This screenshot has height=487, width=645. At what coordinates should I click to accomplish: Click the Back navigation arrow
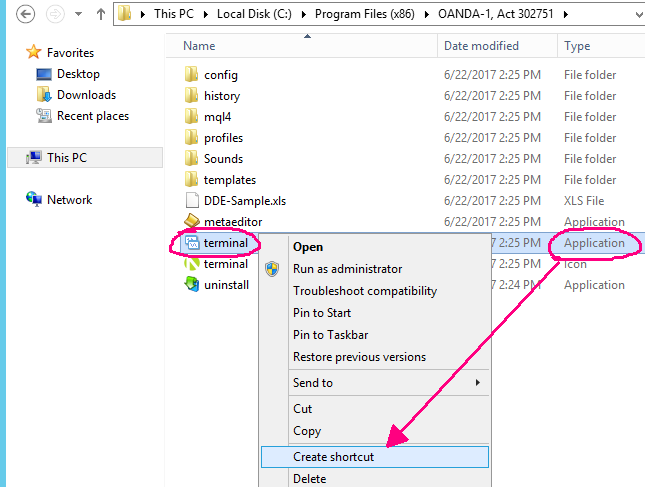[x=26, y=15]
